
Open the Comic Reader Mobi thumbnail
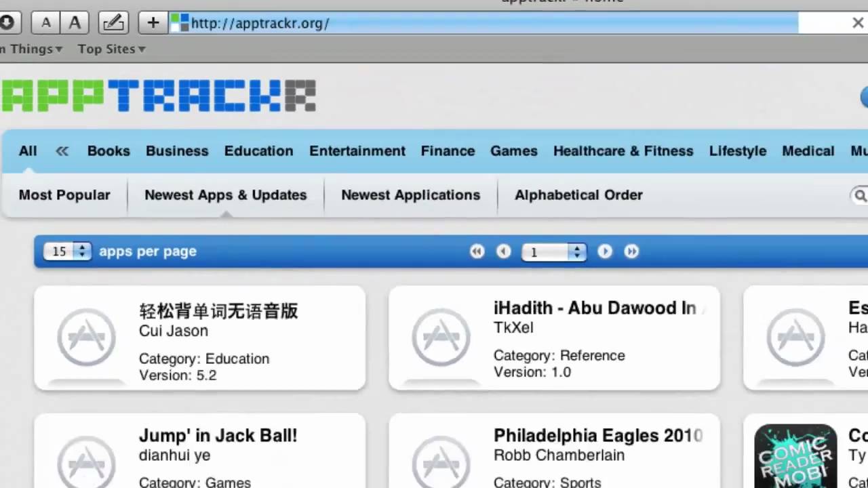(795, 456)
